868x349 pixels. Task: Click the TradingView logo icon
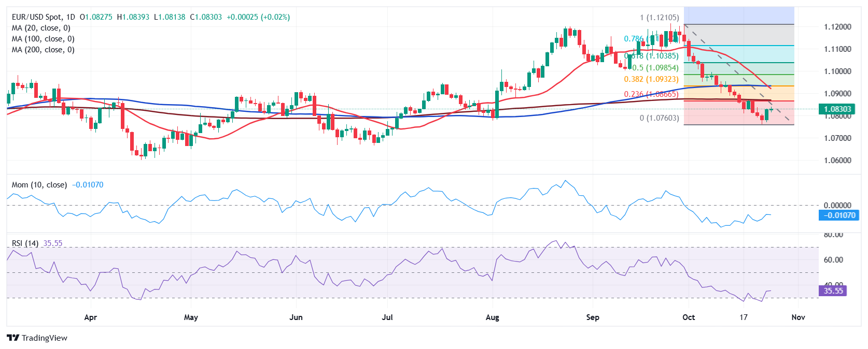point(13,338)
